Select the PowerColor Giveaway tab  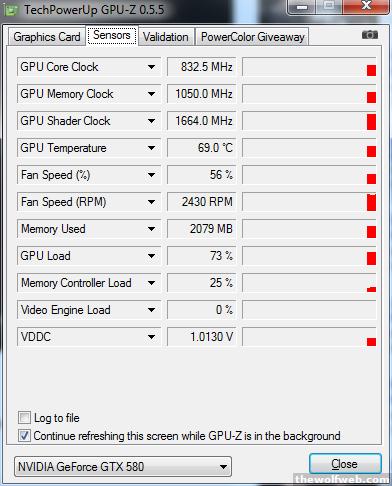pyautogui.click(x=252, y=37)
